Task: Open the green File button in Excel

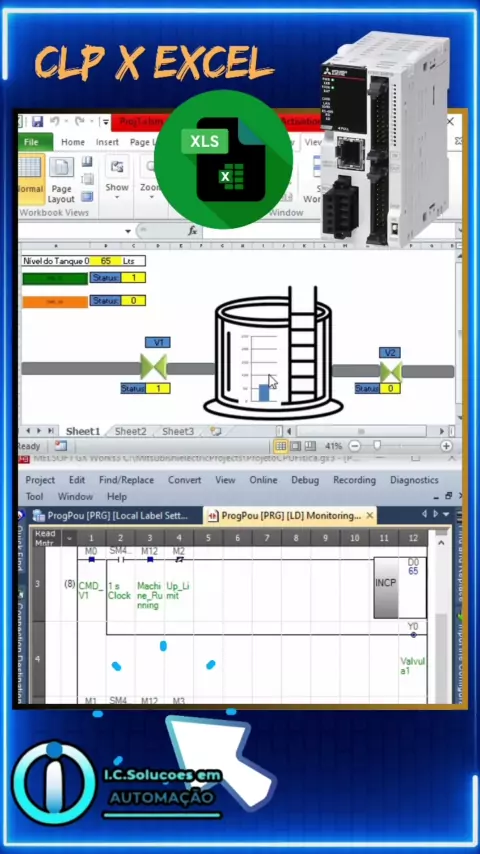Action: click(35, 142)
